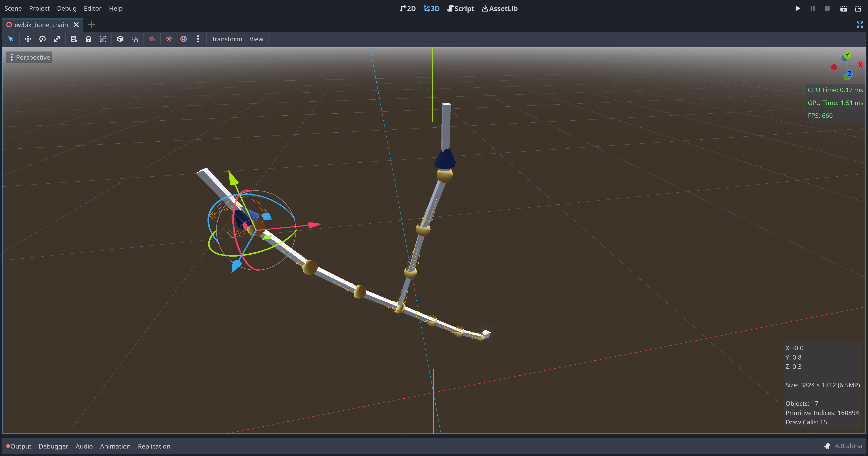Open the viewport toolbar View menu

256,39
